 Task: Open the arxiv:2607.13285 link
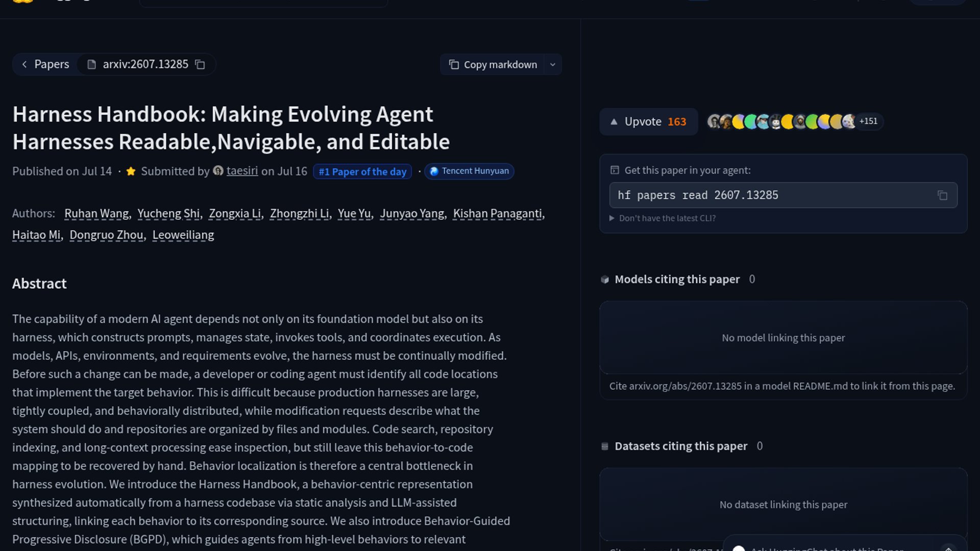145,64
